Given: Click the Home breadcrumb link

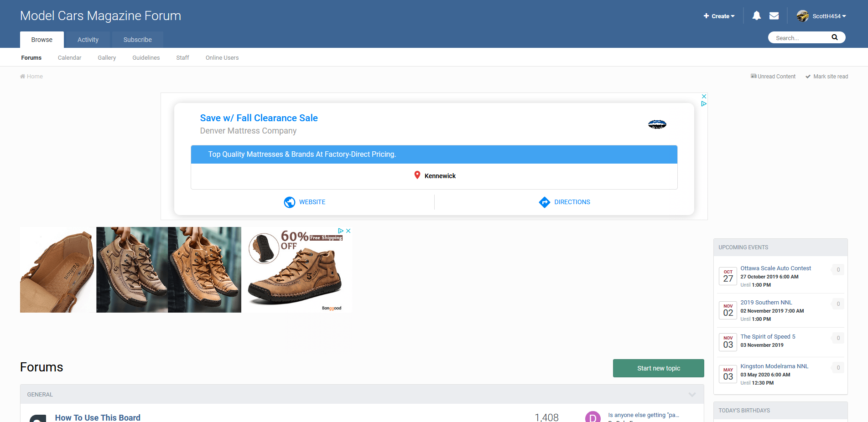Looking at the screenshot, I should [31, 77].
